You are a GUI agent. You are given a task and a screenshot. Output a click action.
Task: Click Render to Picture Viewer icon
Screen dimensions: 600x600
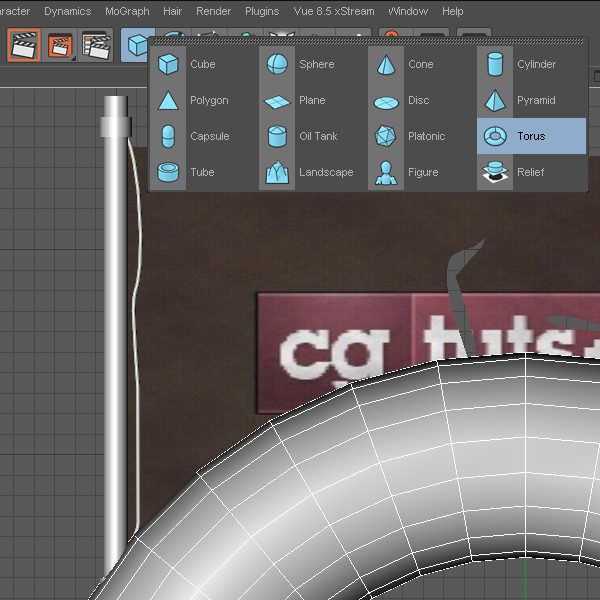click(x=60, y=45)
